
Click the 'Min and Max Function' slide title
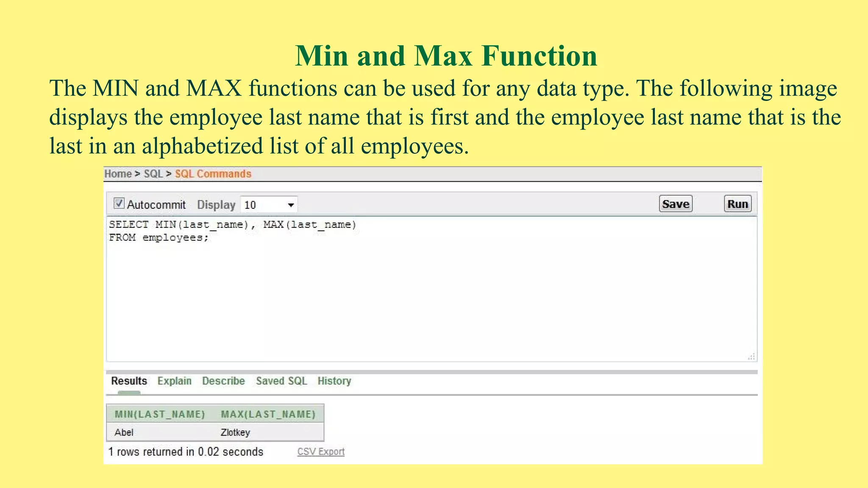point(446,55)
